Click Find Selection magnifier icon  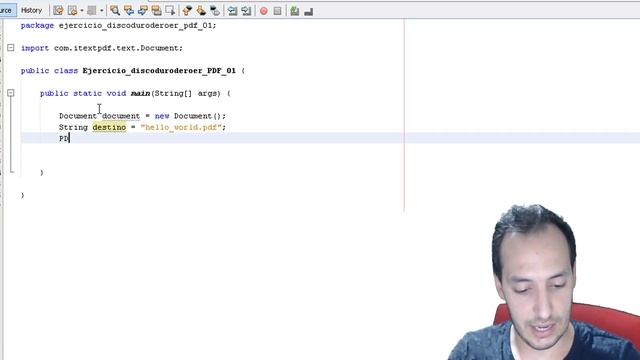115,11
